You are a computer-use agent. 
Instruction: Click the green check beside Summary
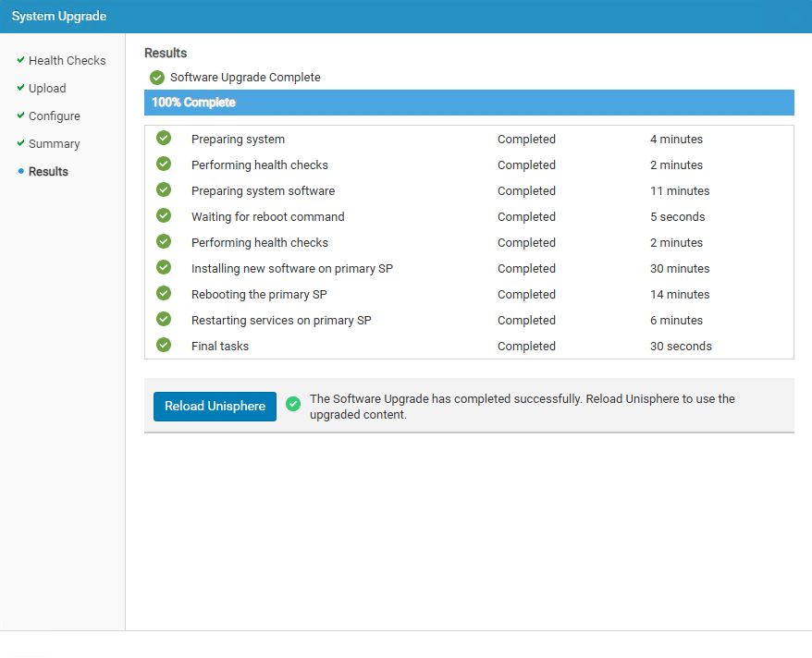pos(20,142)
